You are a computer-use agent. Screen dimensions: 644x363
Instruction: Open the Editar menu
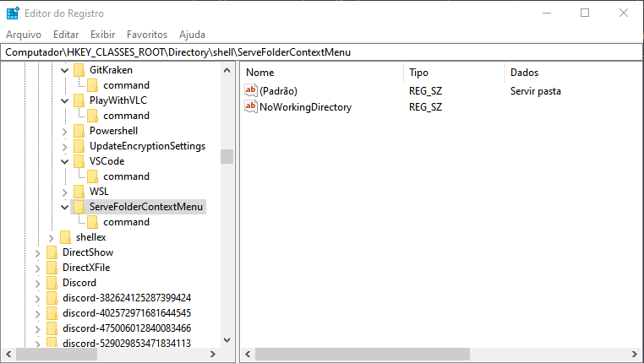tap(66, 35)
